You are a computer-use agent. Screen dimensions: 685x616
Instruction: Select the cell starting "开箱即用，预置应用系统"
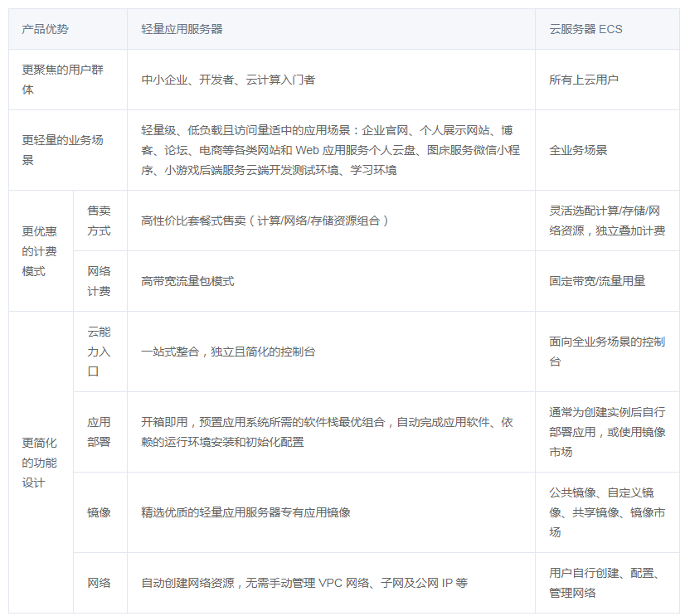click(331, 432)
